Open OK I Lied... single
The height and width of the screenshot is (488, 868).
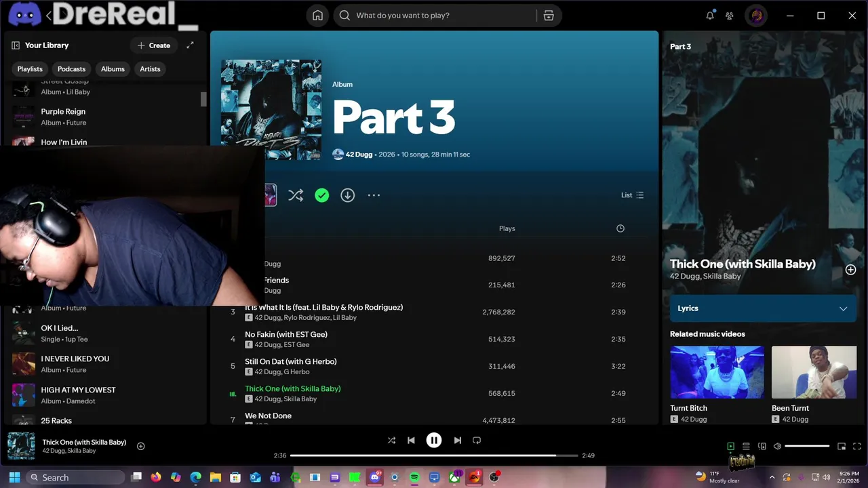point(105,333)
